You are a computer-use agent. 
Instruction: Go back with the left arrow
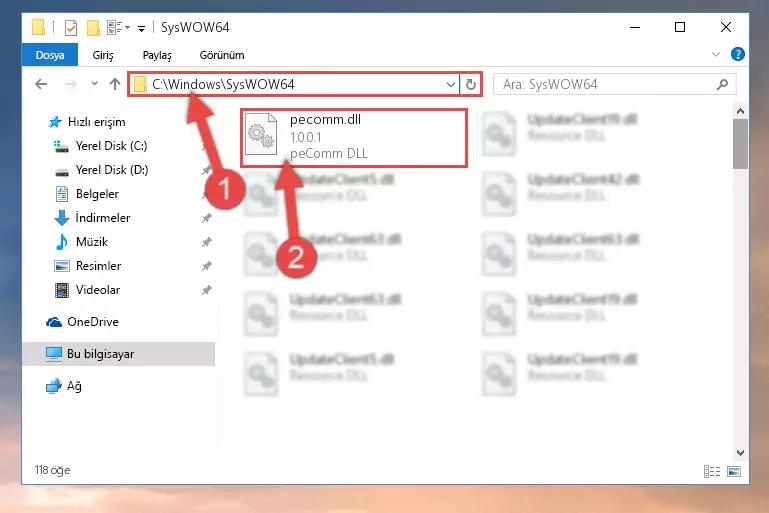coord(41,84)
